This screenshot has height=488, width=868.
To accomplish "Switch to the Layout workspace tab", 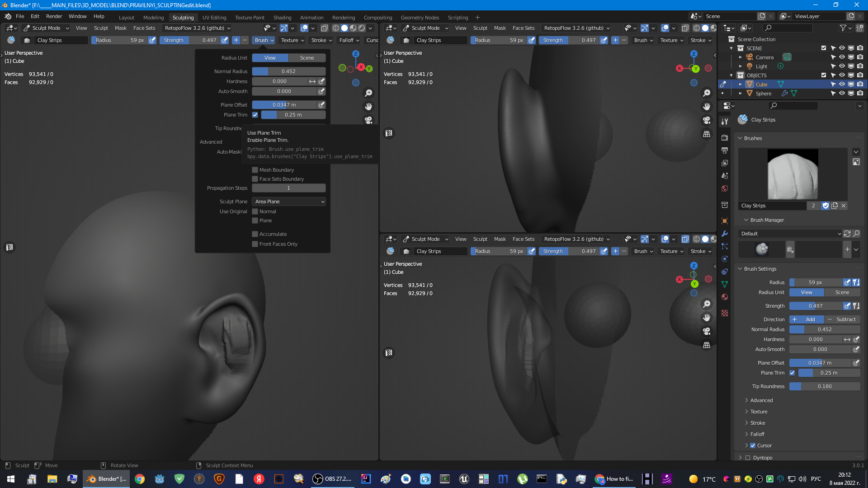I will (x=127, y=18).
